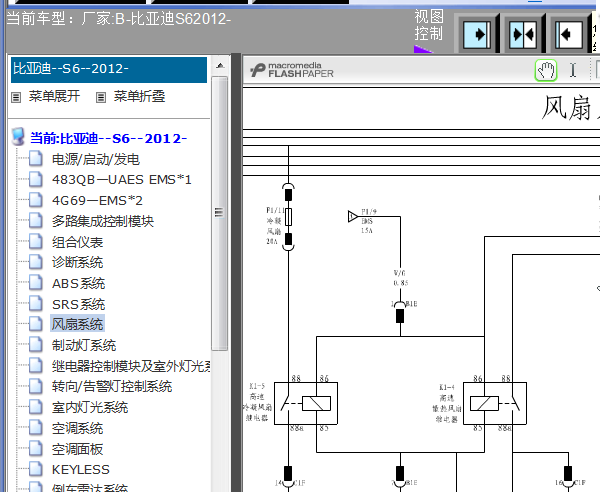The width and height of the screenshot is (600, 492).
Task: Open the 电源/启动/发电 diagram
Action: tap(96, 159)
